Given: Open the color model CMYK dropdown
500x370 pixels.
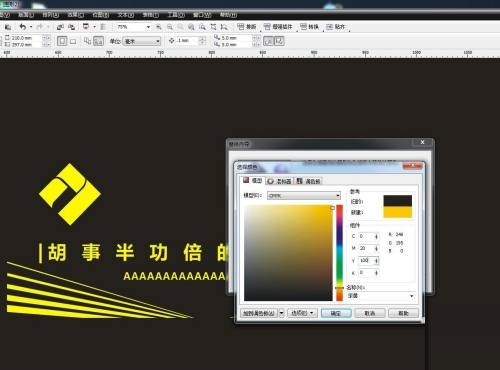Looking at the screenshot, I should point(304,195).
